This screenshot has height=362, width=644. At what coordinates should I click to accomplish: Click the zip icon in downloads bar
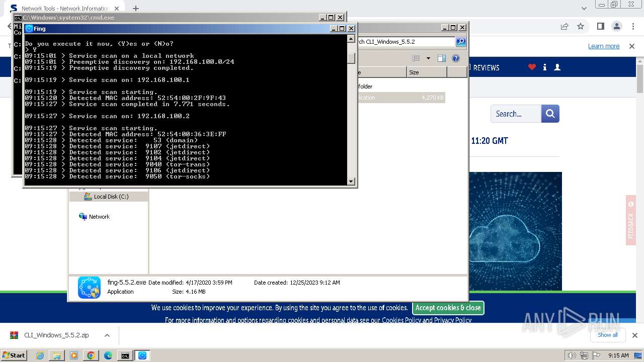pyautogui.click(x=14, y=335)
